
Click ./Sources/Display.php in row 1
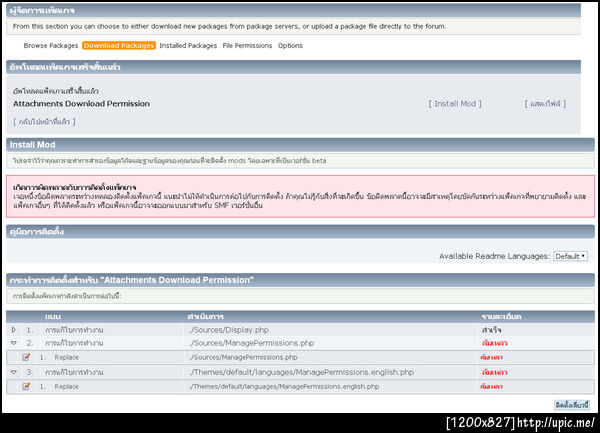click(x=229, y=330)
